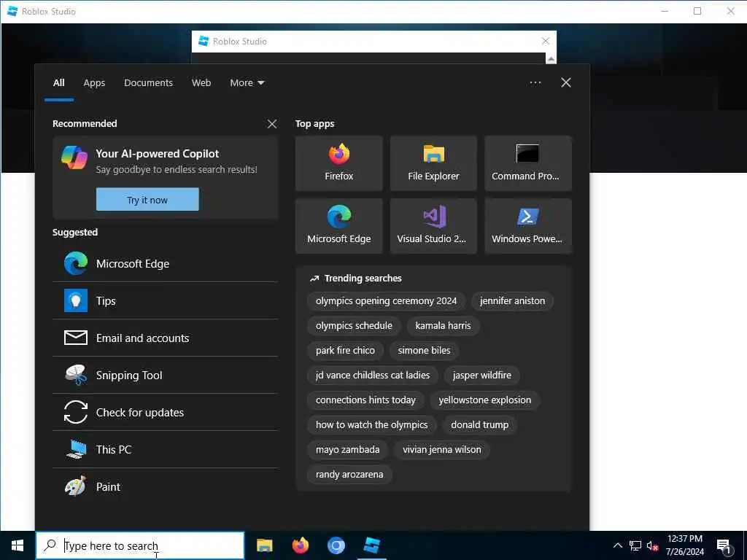Launch Snipping Tool from Suggested

tap(165, 376)
